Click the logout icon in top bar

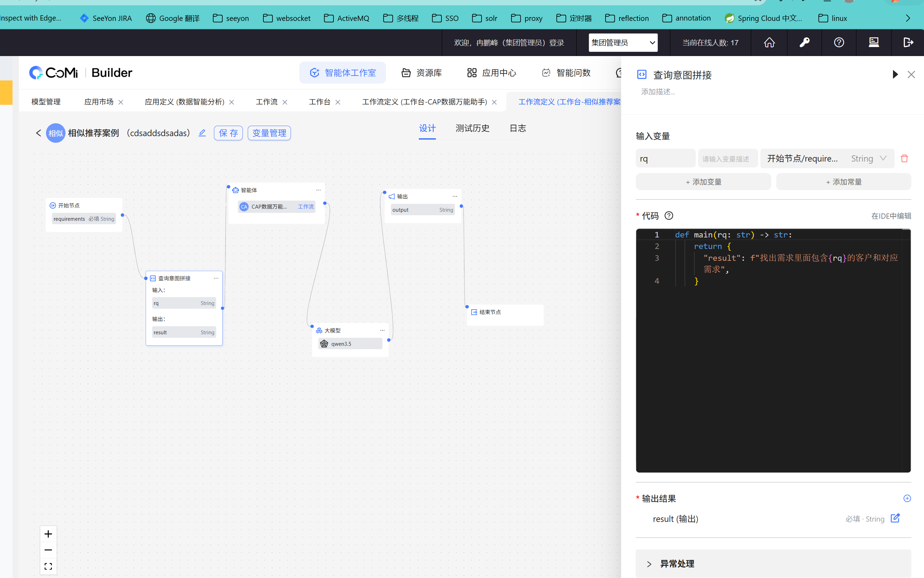[908, 42]
